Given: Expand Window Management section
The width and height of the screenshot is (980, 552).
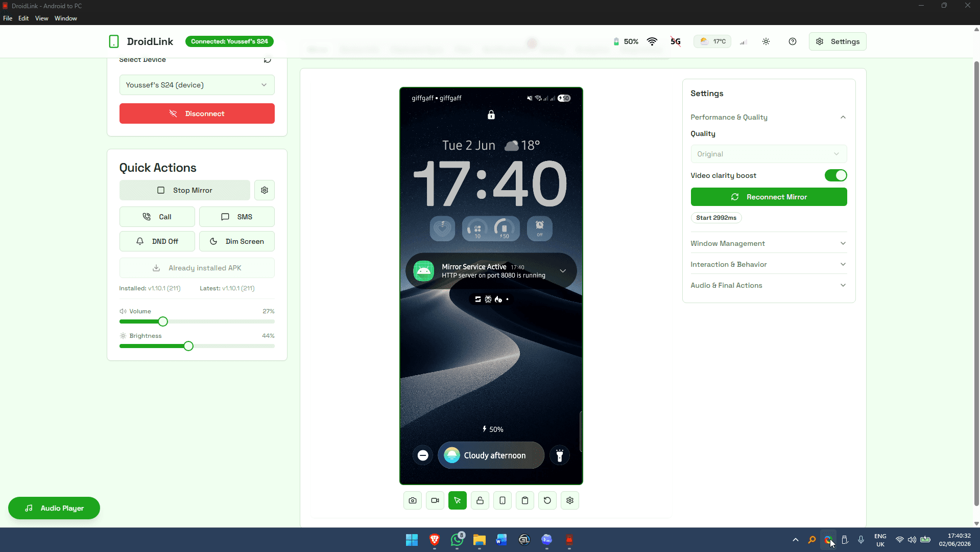Looking at the screenshot, I should [769, 243].
